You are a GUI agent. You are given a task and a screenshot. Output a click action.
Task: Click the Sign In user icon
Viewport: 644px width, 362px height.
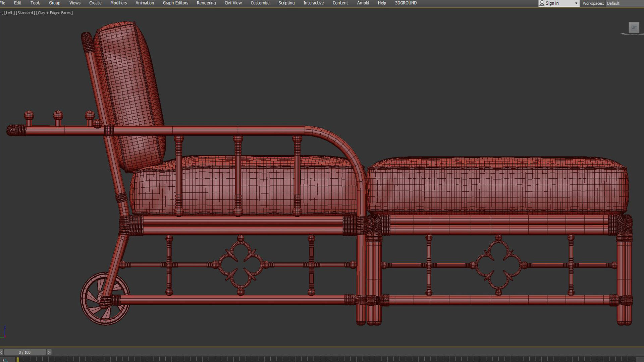[542, 3]
